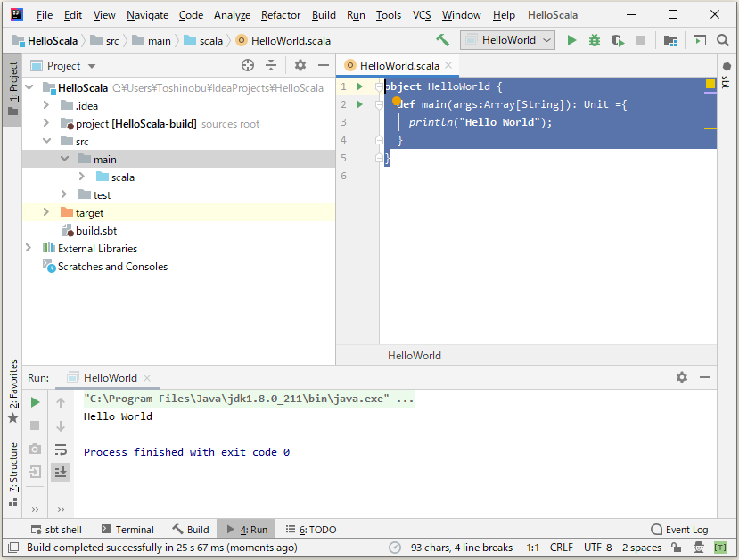Open the Project Structure dialog
Image resolution: width=739 pixels, height=560 pixels.
click(669, 40)
